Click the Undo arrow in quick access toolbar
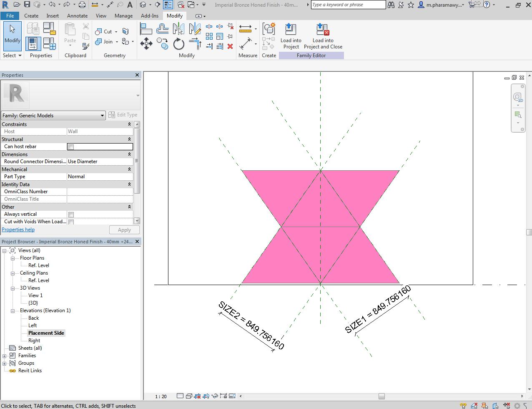Viewport: 532px width, 409px height. [52, 5]
